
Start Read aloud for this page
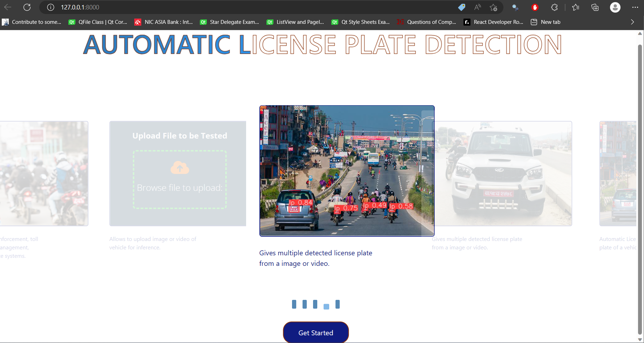click(x=477, y=7)
